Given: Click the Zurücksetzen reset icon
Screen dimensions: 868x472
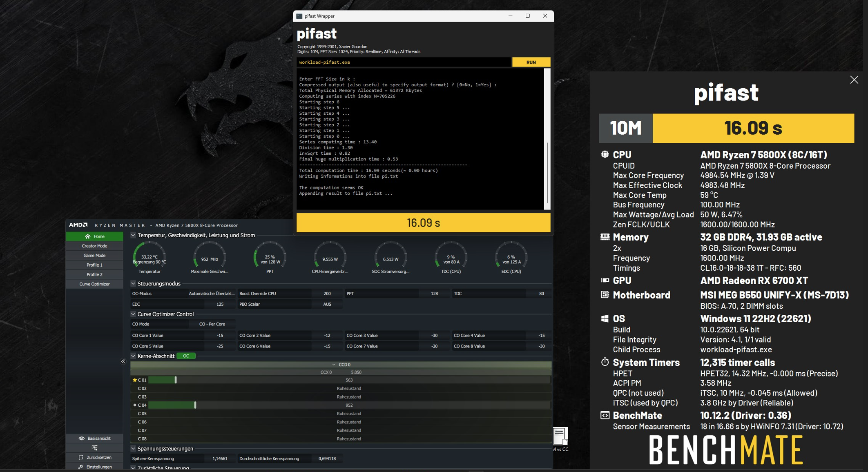Looking at the screenshot, I should (81, 457).
